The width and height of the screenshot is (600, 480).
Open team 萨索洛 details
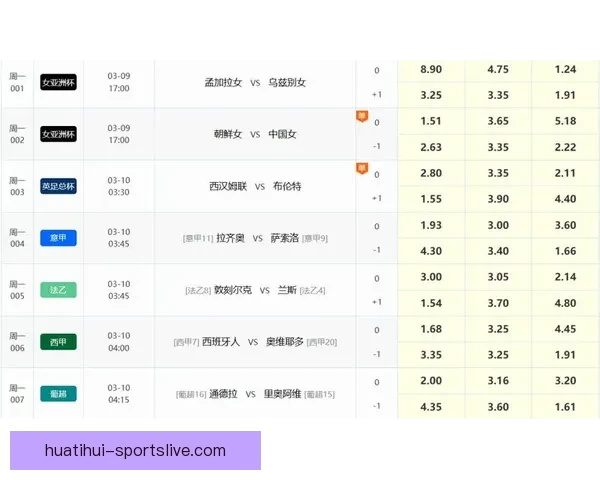click(284, 238)
